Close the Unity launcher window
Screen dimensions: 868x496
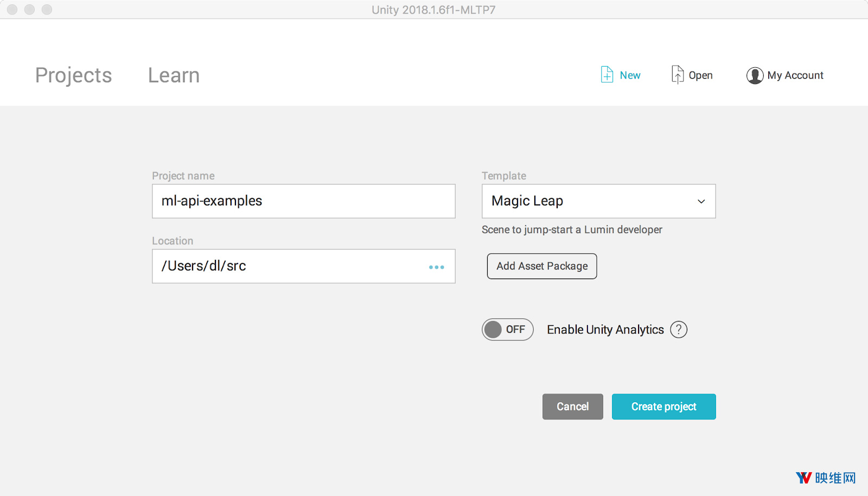coord(12,10)
